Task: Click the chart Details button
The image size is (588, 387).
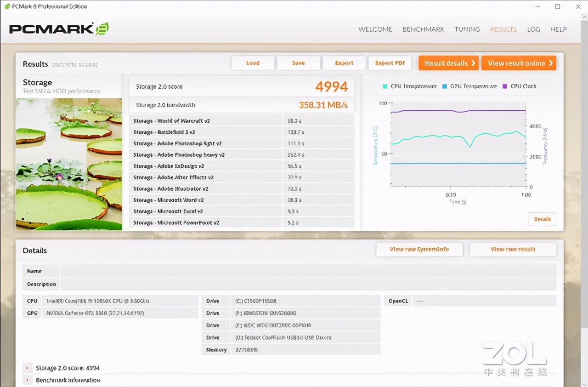Action: point(543,219)
